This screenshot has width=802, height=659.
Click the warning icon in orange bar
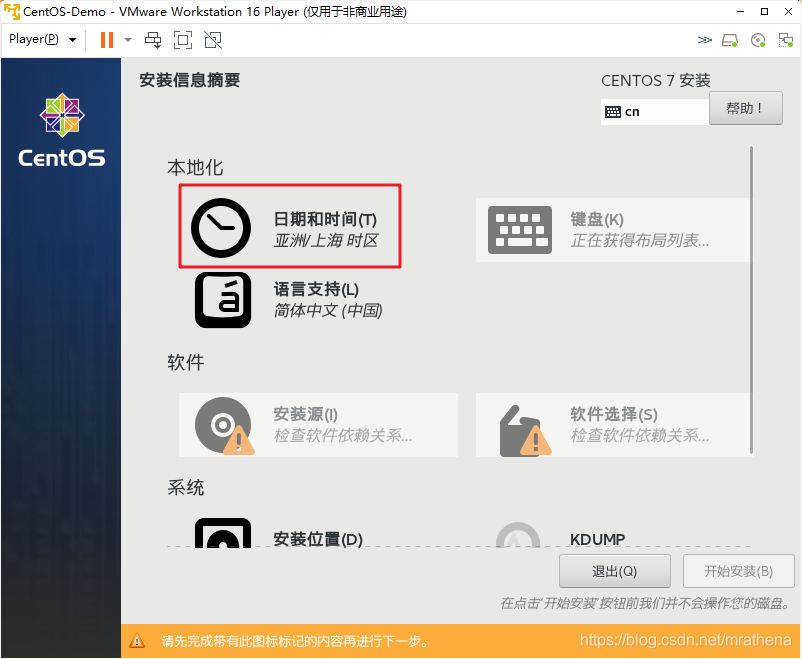click(x=137, y=641)
